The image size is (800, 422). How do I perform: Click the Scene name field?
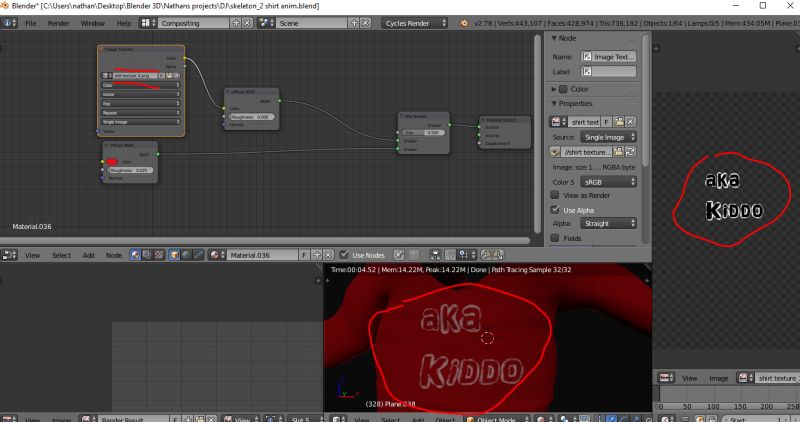tap(312, 23)
